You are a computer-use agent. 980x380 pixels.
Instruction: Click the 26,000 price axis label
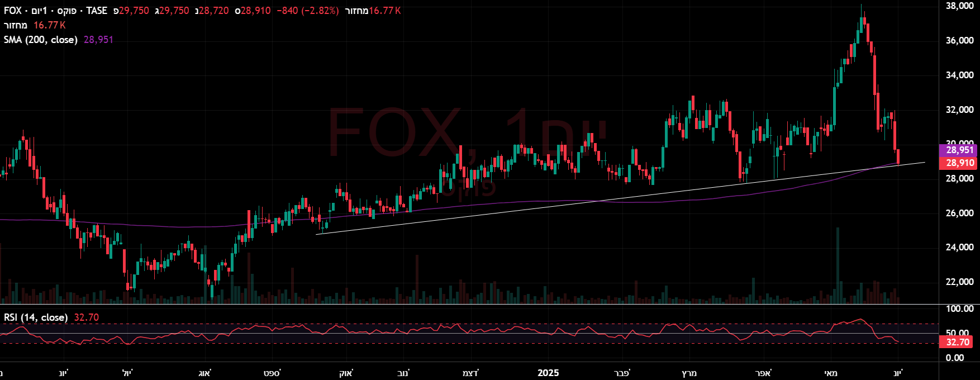pos(959,213)
